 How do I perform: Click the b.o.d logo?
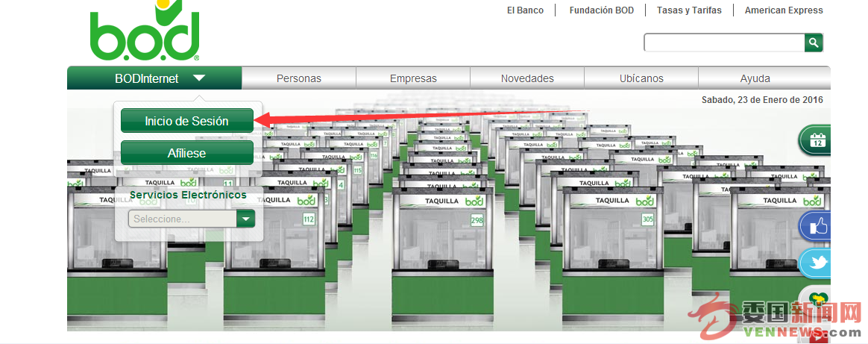(145, 30)
